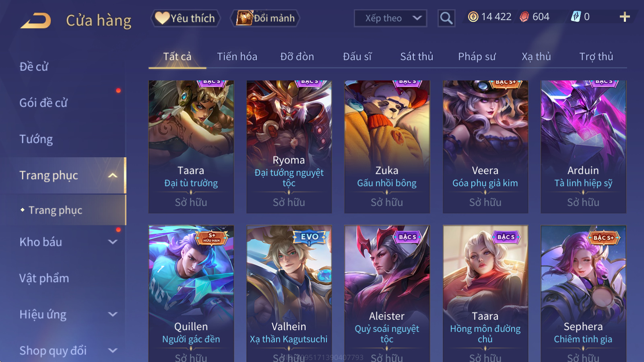Open Đổi mảnh fragment exchange icon

tap(265, 18)
